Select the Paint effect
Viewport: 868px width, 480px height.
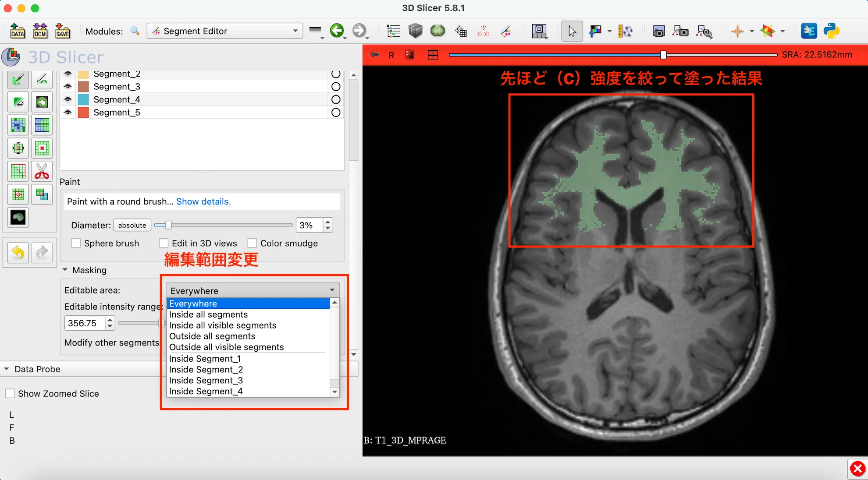coord(18,79)
